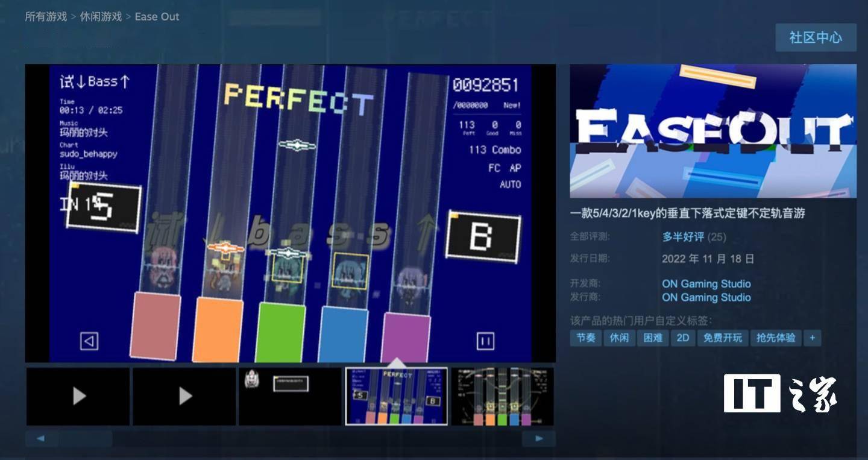Click the song title 试↓Bass↑

pos(95,81)
